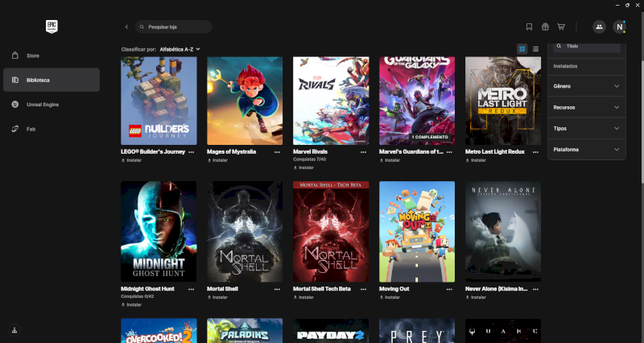Open the gift icon in header
The height and width of the screenshot is (343, 644).
(x=545, y=27)
